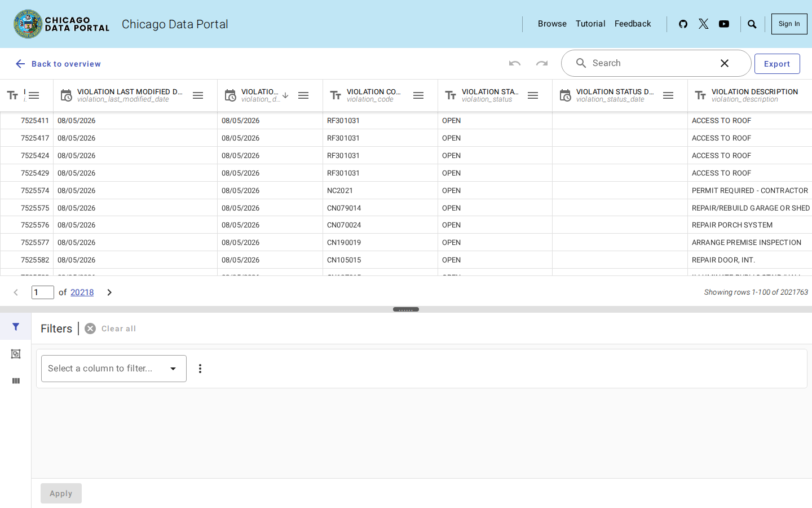Click the Sign In button

tap(789, 24)
